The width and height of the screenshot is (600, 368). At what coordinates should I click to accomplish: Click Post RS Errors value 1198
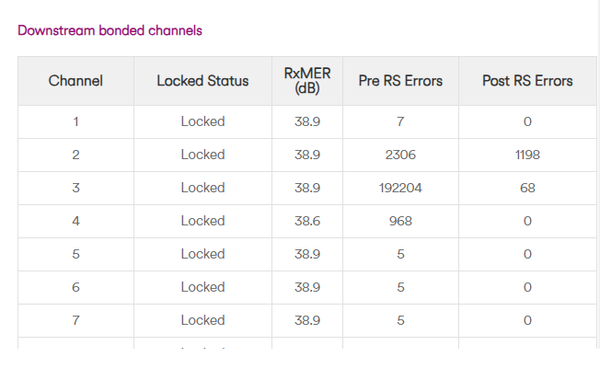pyautogui.click(x=527, y=155)
